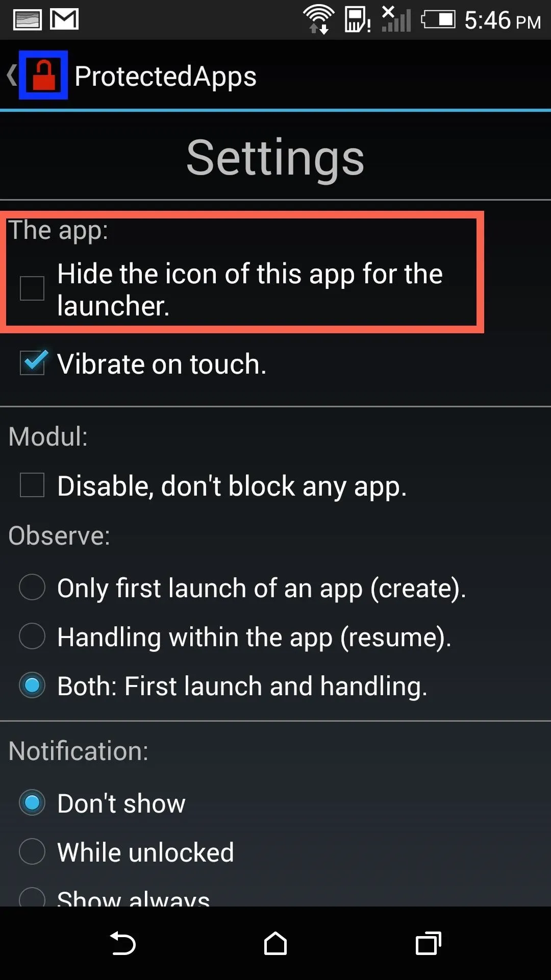Choose Show always notification option

[32, 897]
